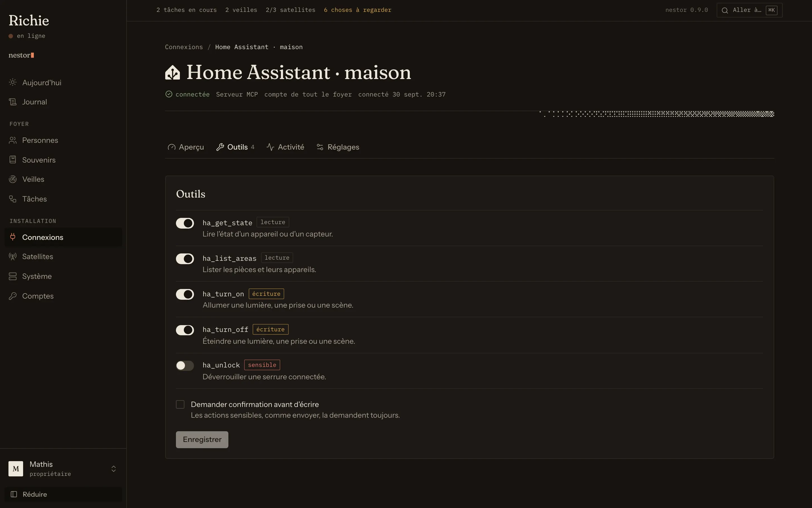Click the connected checkmark status icon
This screenshot has width=812, height=508.
169,94
